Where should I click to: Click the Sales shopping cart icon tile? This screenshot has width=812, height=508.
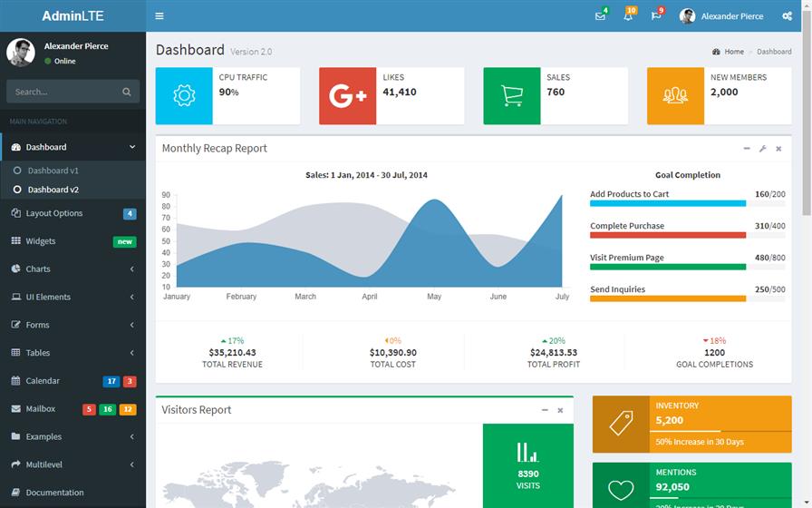(512, 96)
